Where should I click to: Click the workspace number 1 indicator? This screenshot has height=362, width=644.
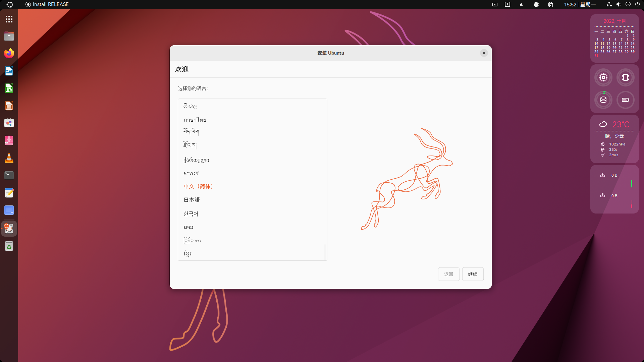(x=507, y=4)
